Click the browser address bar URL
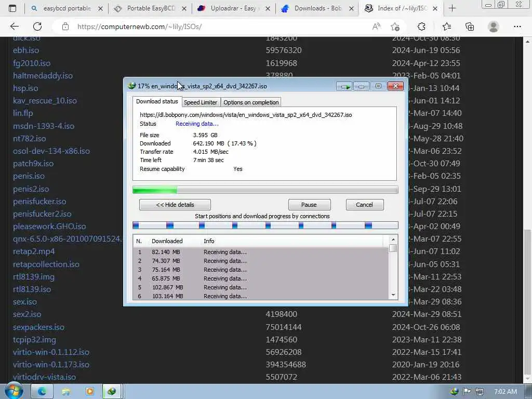Viewport: 532px width, 399px height. tap(139, 26)
